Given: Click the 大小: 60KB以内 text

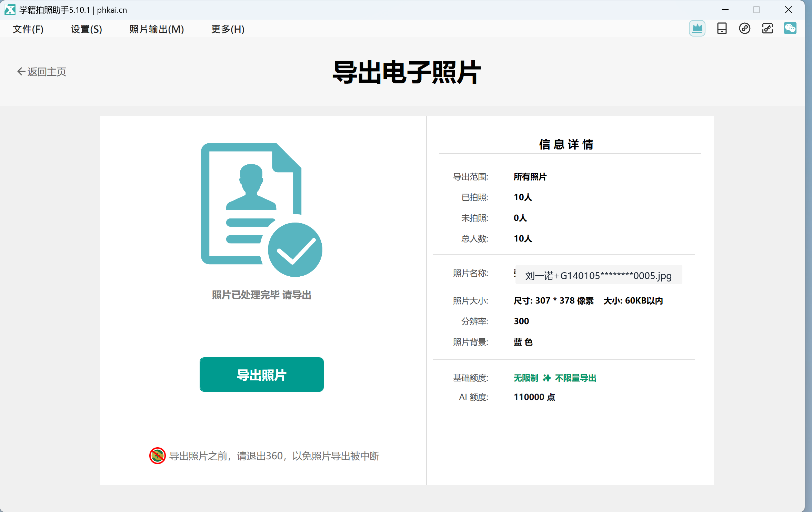Looking at the screenshot, I should coord(633,300).
